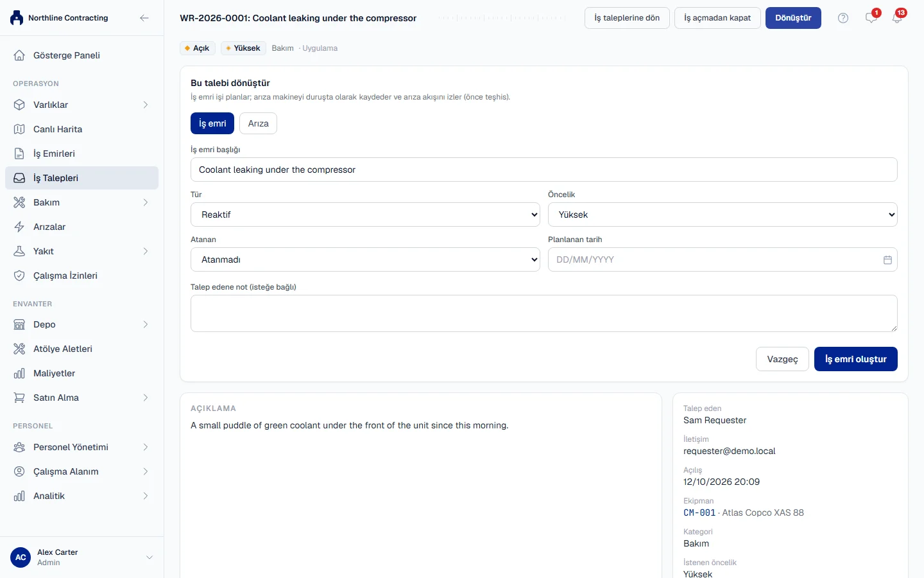Image resolution: width=924 pixels, height=578 pixels.
Task: Click the requester@demo.local email text
Action: (x=729, y=451)
